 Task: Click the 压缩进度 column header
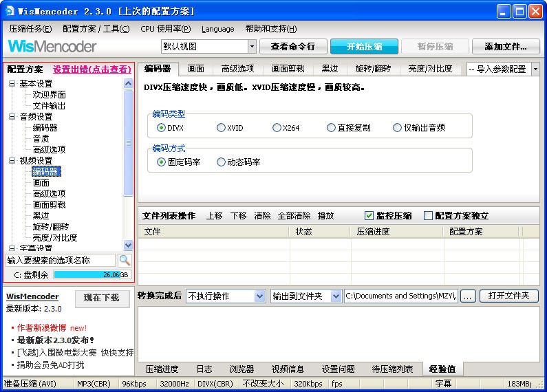(396, 232)
